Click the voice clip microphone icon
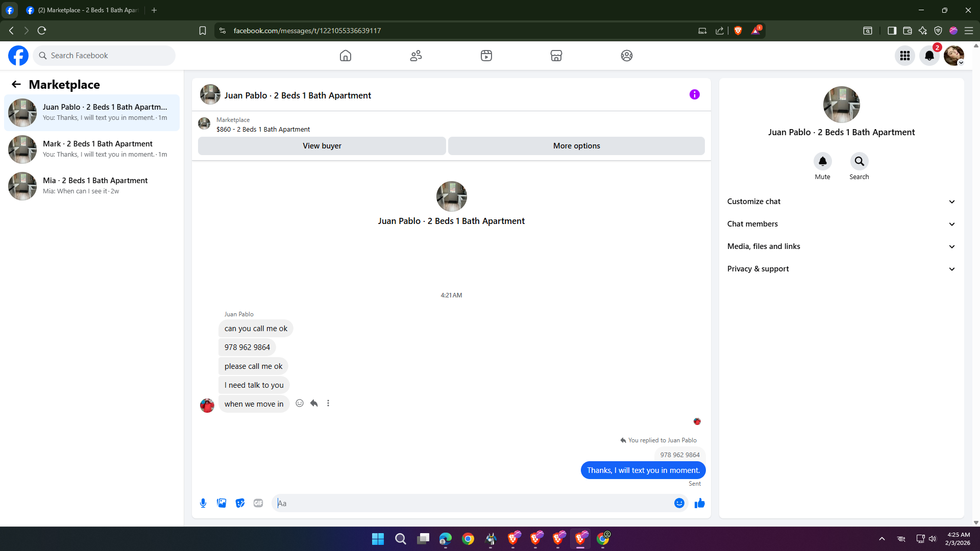980x551 pixels. pyautogui.click(x=203, y=503)
